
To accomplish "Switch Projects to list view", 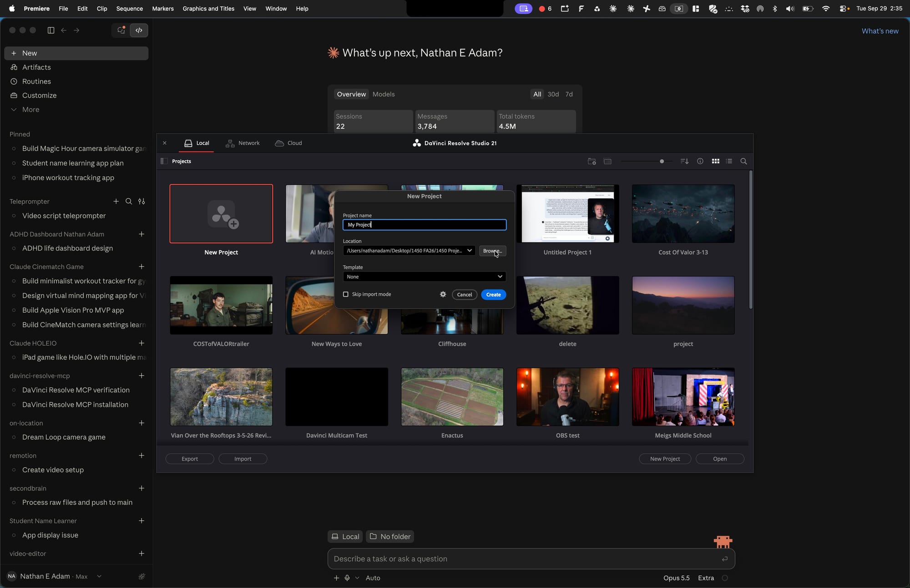I will [x=729, y=161].
